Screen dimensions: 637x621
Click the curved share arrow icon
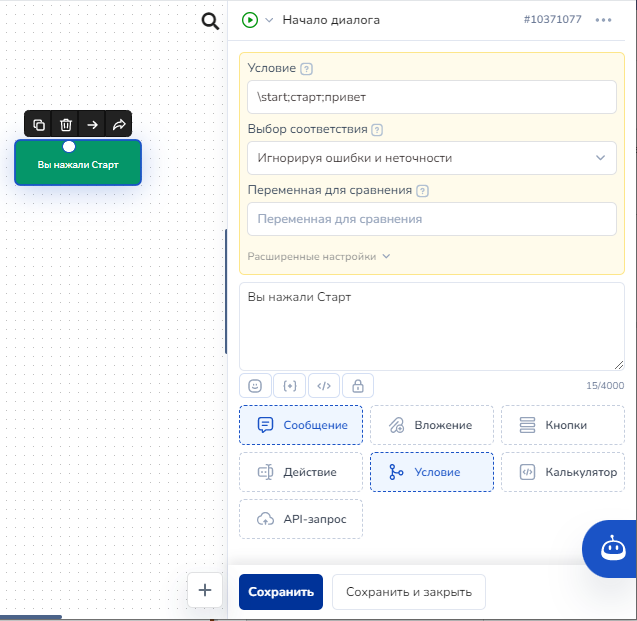[x=118, y=125]
